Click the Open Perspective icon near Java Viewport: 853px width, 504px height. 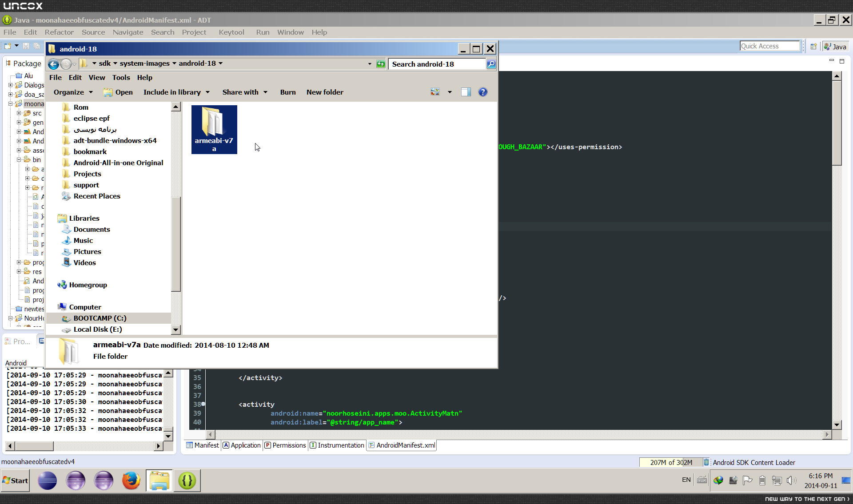click(x=813, y=47)
